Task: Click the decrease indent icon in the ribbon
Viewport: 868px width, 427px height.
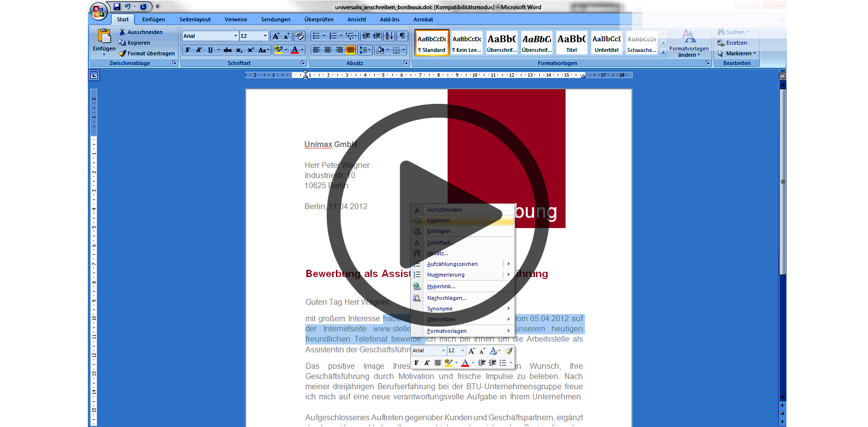Action: coord(366,36)
